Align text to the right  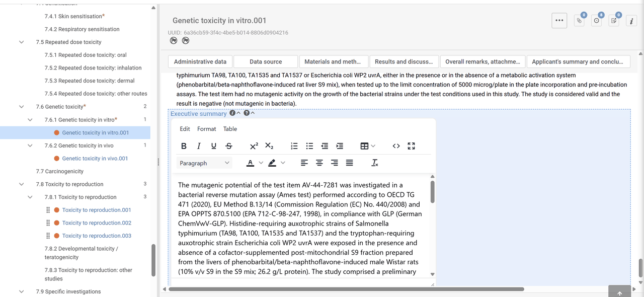[335, 163]
